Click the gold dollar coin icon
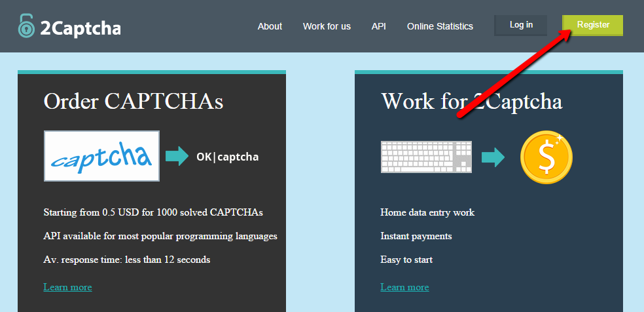 (x=546, y=157)
